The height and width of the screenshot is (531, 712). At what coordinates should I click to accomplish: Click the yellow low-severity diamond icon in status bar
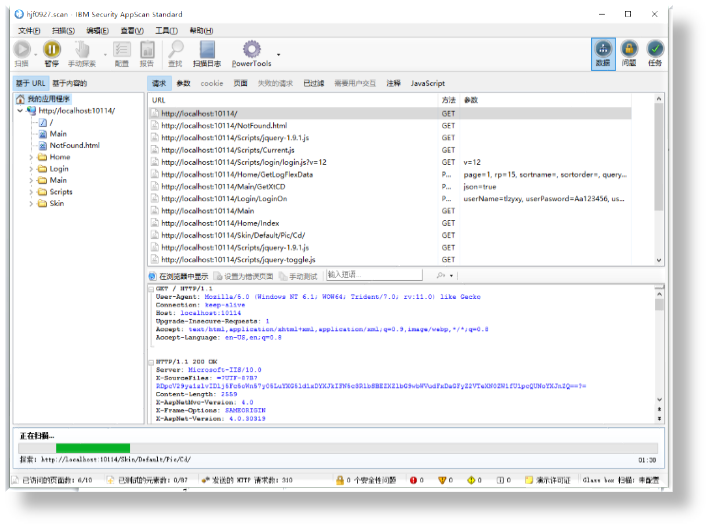click(471, 480)
